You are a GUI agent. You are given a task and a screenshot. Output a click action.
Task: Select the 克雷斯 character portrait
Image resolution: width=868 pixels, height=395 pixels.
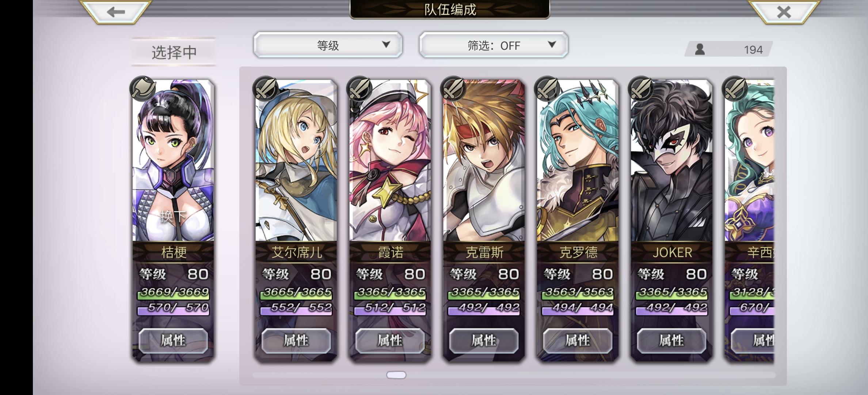(x=484, y=161)
